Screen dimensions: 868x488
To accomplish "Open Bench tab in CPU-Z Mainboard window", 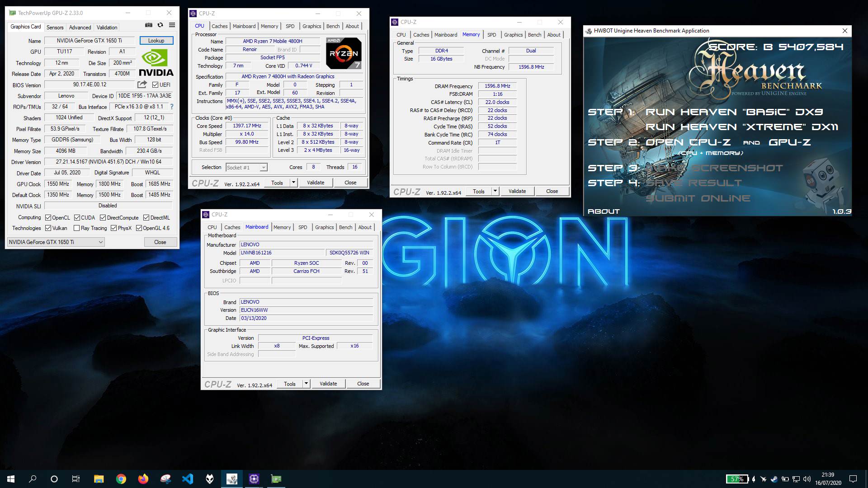I will (x=345, y=227).
